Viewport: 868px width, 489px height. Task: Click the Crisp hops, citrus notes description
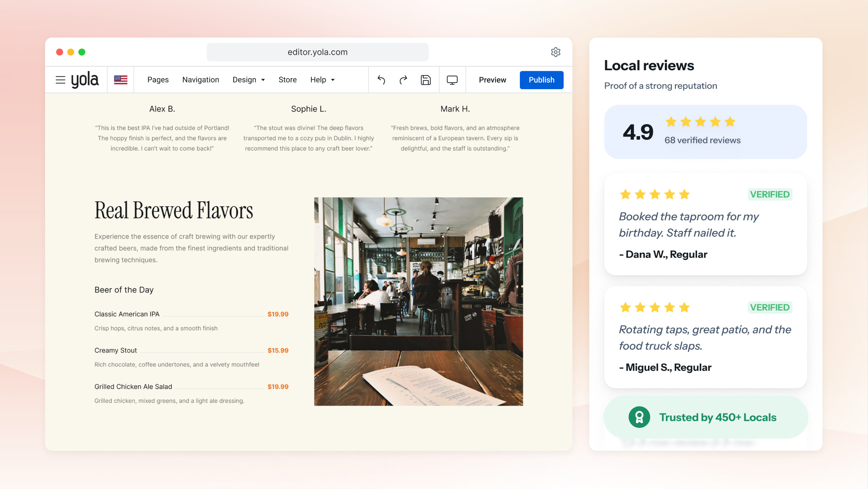pos(156,328)
